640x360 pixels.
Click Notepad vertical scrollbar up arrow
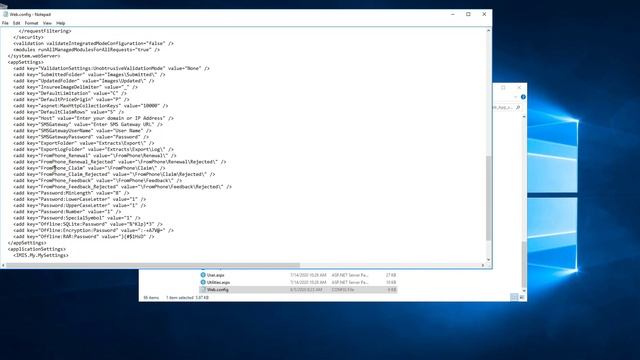tap(489, 31)
